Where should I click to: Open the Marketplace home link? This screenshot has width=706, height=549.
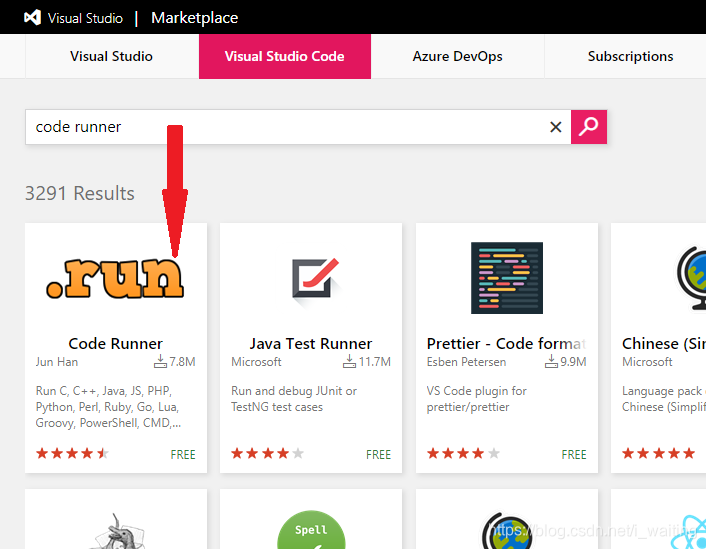[x=195, y=18]
